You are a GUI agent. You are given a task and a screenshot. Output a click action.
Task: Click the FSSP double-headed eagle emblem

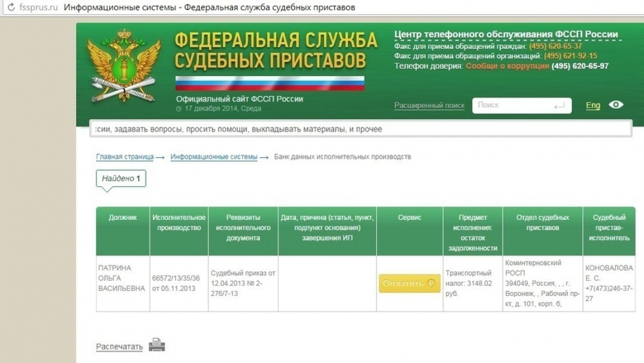tap(124, 66)
